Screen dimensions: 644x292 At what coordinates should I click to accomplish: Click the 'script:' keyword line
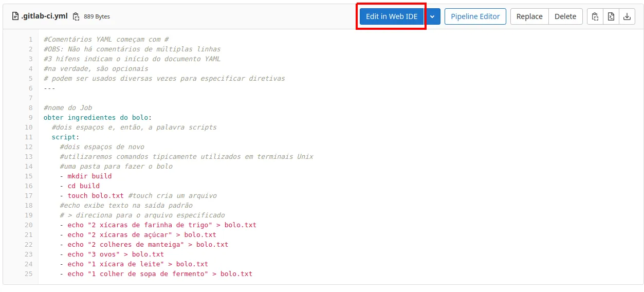(x=66, y=137)
